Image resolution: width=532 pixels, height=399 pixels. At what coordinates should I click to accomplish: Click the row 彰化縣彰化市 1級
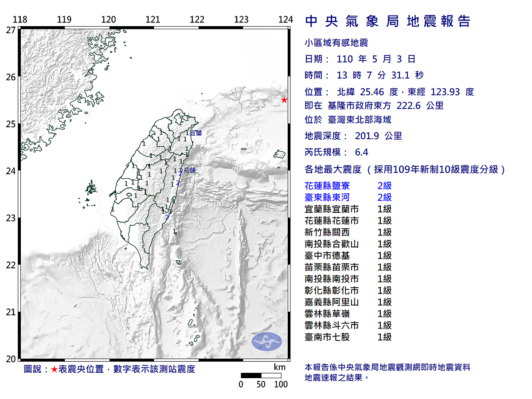click(348, 290)
